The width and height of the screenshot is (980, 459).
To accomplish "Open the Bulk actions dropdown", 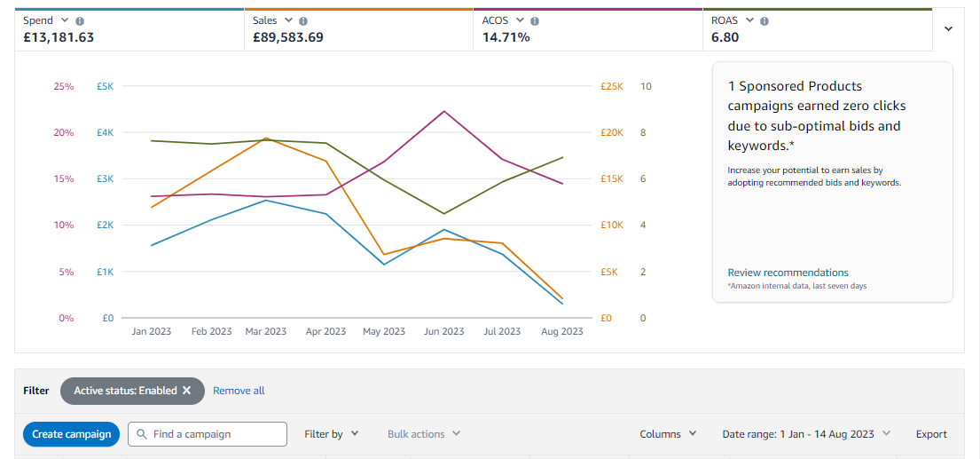I will tap(424, 434).
